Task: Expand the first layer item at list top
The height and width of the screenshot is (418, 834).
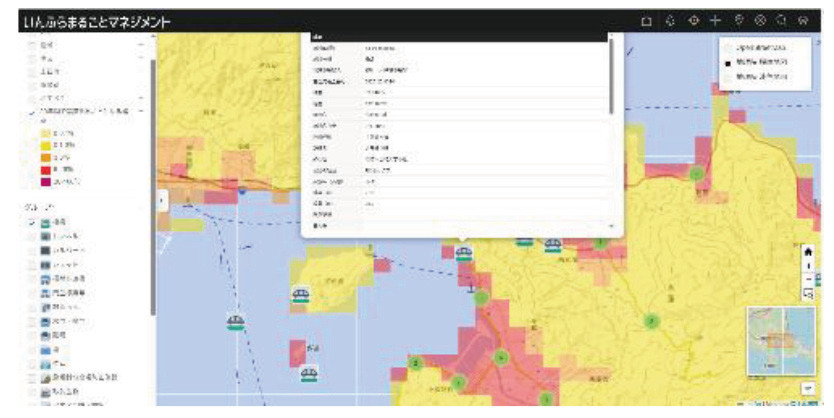Action: (141, 45)
